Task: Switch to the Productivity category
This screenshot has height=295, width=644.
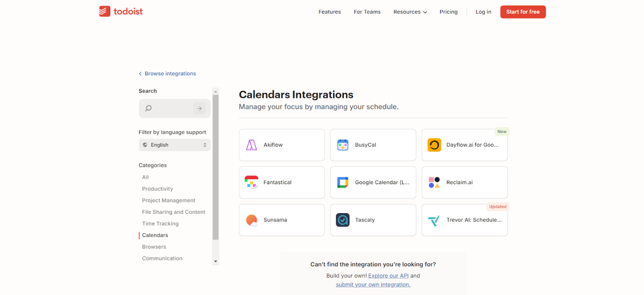Action: [157, 189]
